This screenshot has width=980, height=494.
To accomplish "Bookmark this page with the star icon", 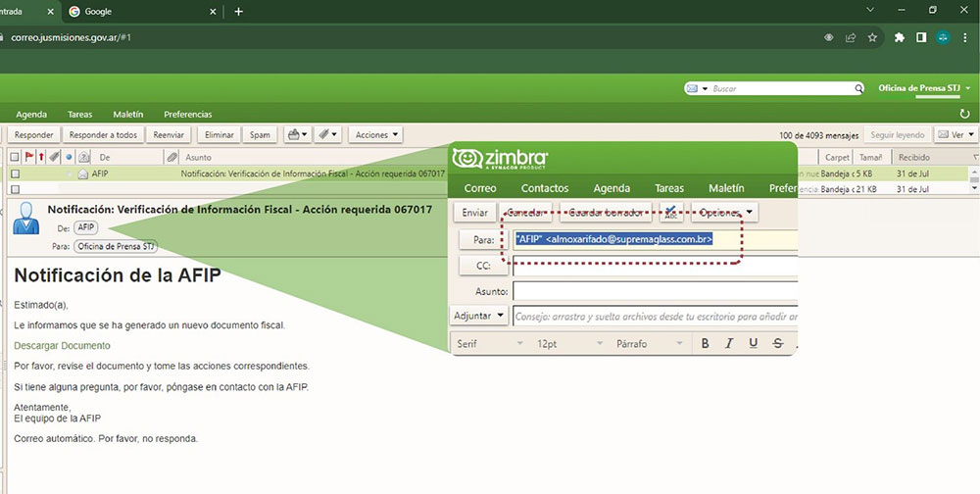I will pos(870,37).
